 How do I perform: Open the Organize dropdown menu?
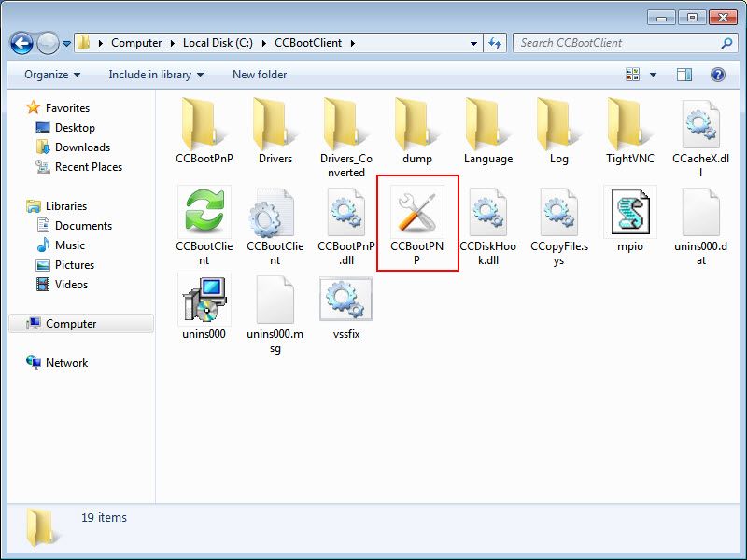(x=52, y=75)
